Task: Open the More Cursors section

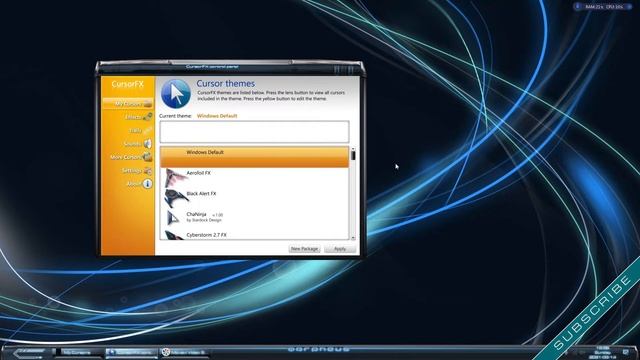Action: [131, 157]
